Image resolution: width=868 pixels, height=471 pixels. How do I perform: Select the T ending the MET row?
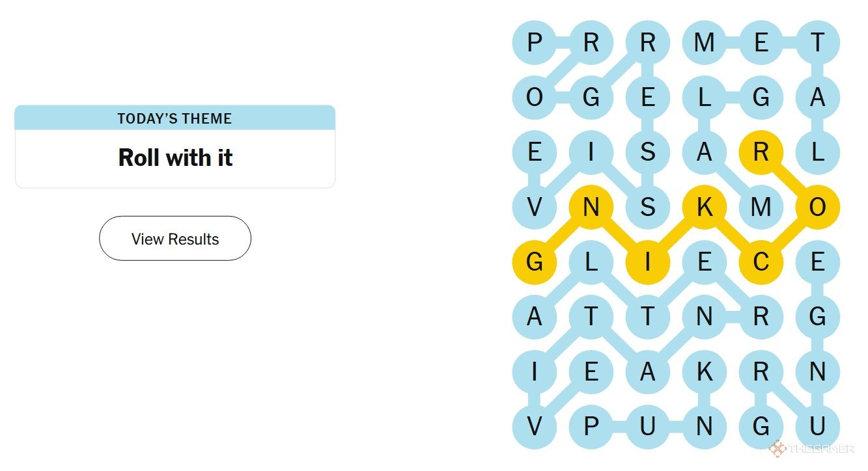817,43
